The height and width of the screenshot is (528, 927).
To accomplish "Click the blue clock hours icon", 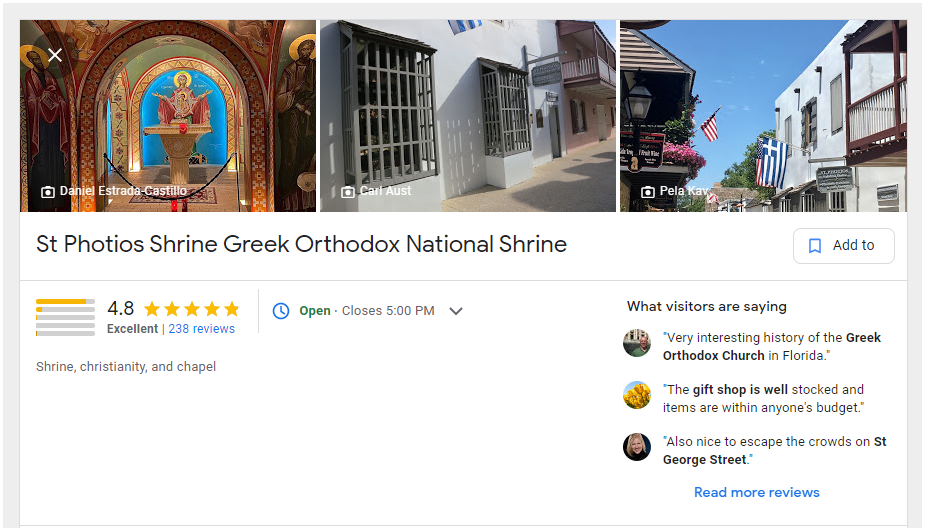I will coord(281,311).
